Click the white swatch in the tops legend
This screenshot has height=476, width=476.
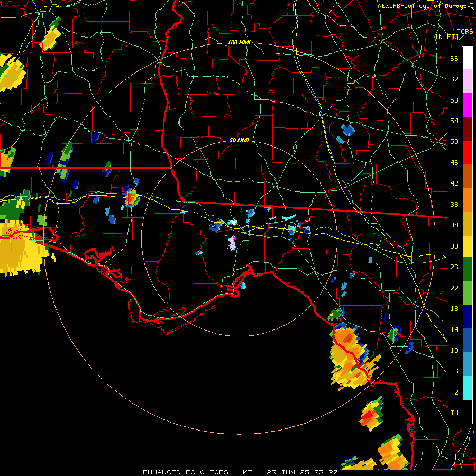(x=467, y=58)
